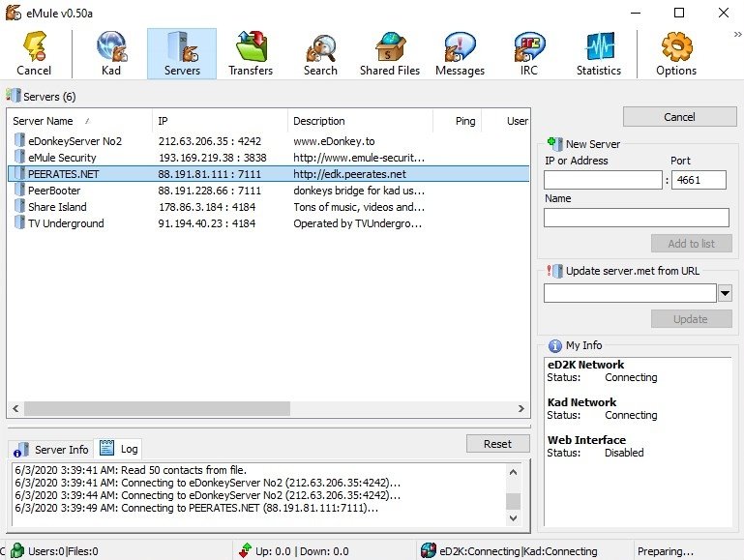This screenshot has width=744, height=560.
Task: Select Share Island server name
Action: coord(57,207)
